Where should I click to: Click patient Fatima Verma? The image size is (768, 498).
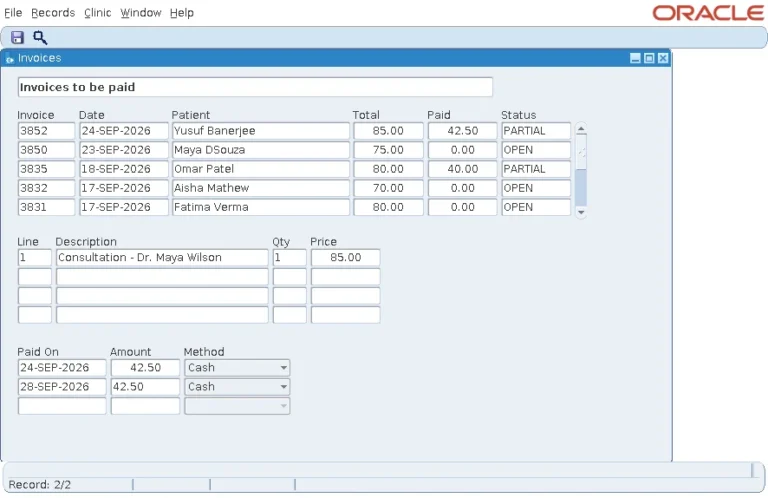click(x=261, y=207)
